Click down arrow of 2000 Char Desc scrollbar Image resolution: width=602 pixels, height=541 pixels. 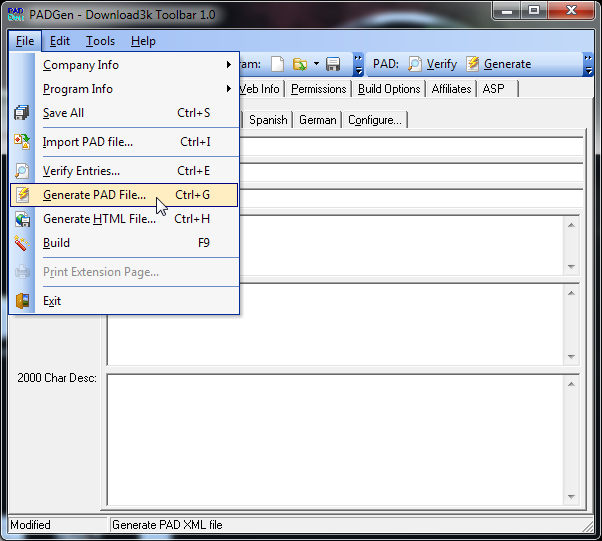[x=572, y=497]
